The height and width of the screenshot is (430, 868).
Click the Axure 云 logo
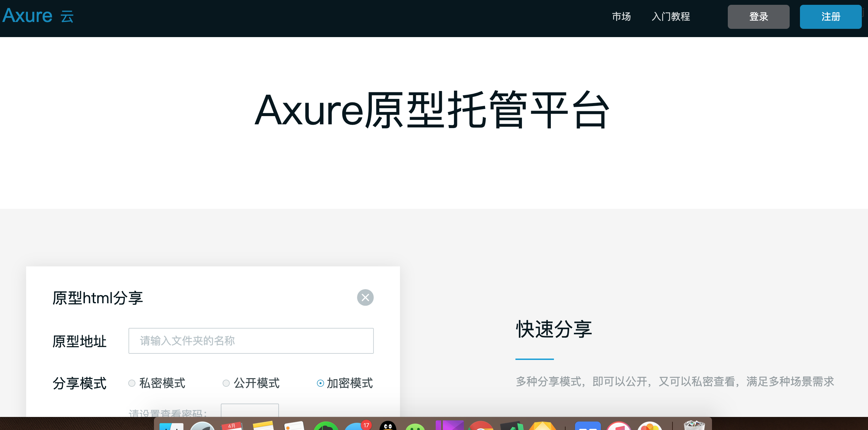(x=38, y=16)
